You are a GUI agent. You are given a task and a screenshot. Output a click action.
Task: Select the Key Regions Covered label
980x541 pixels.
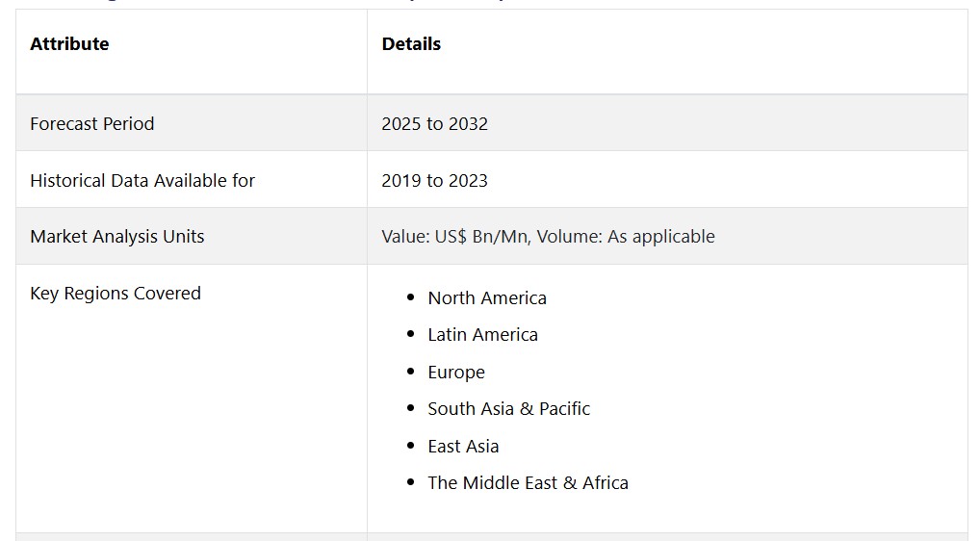116,293
